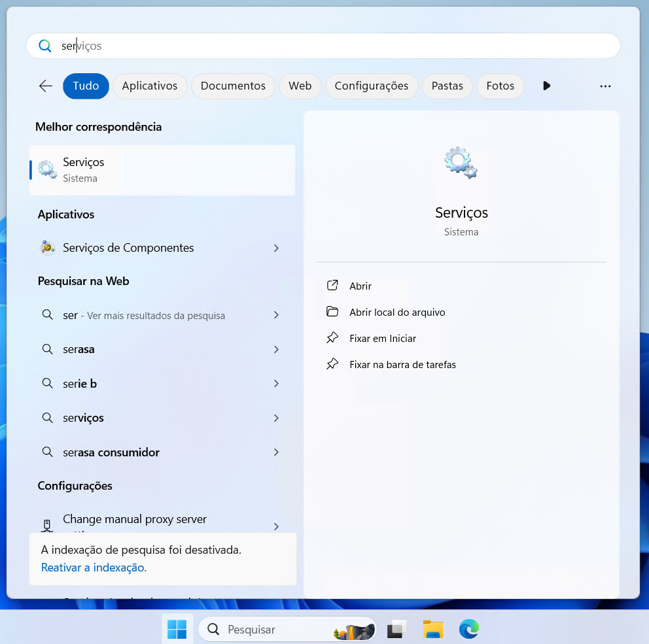Expand the serviços web suggestion chevron
This screenshot has height=644, width=649.
coord(277,418)
